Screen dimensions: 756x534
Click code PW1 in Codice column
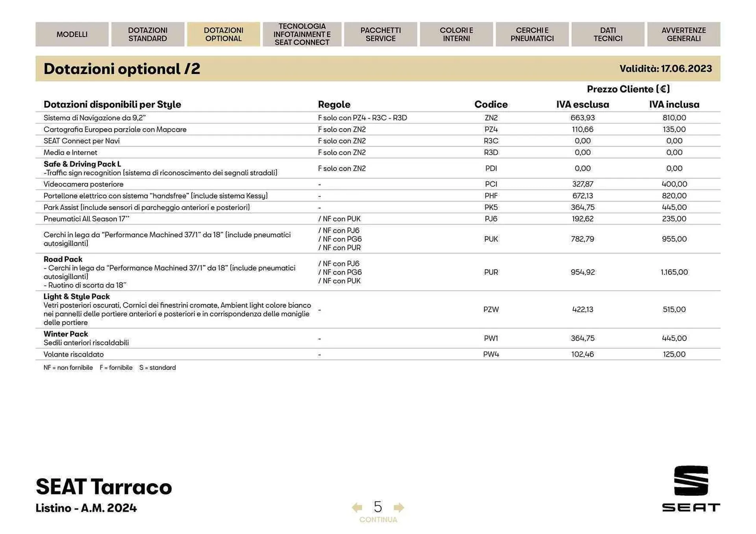pyautogui.click(x=491, y=338)
